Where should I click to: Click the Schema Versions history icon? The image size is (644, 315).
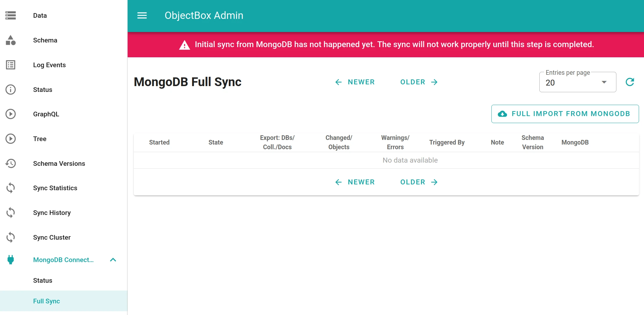pyautogui.click(x=10, y=163)
